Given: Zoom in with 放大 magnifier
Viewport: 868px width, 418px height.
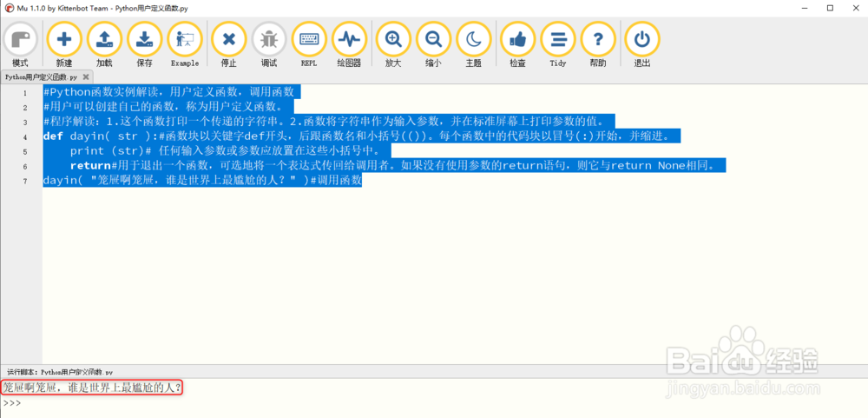Looking at the screenshot, I should 393,44.
